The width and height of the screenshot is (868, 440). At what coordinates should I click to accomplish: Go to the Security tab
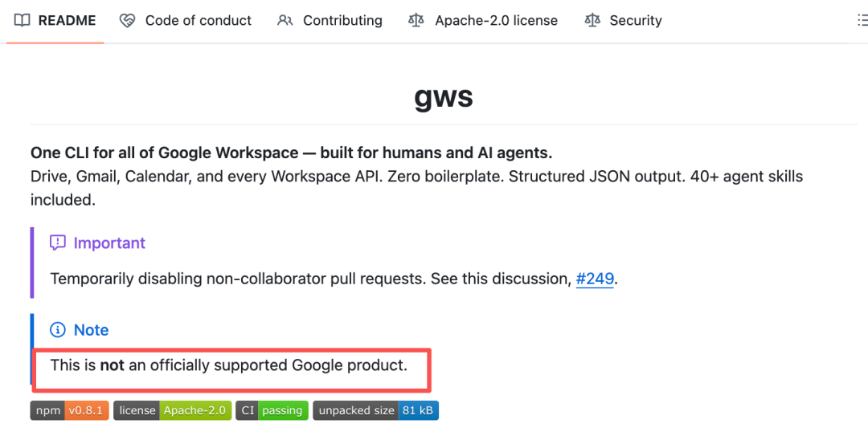coord(635,21)
